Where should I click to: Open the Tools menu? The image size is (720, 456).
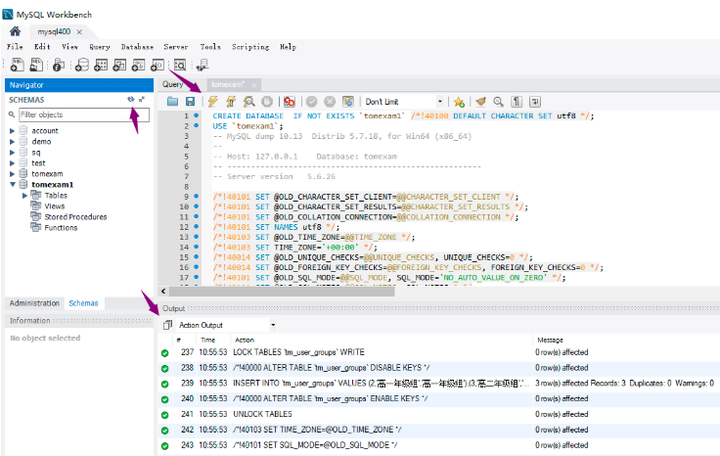[x=210, y=47]
